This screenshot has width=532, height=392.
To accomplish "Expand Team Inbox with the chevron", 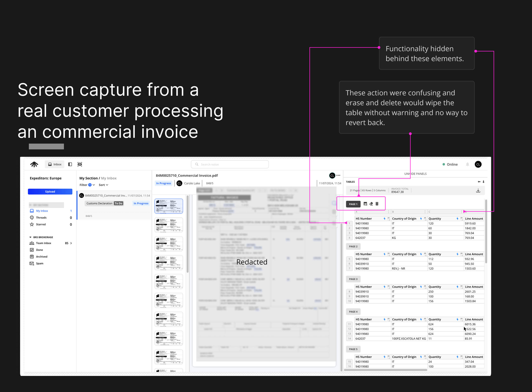I will [71, 243].
